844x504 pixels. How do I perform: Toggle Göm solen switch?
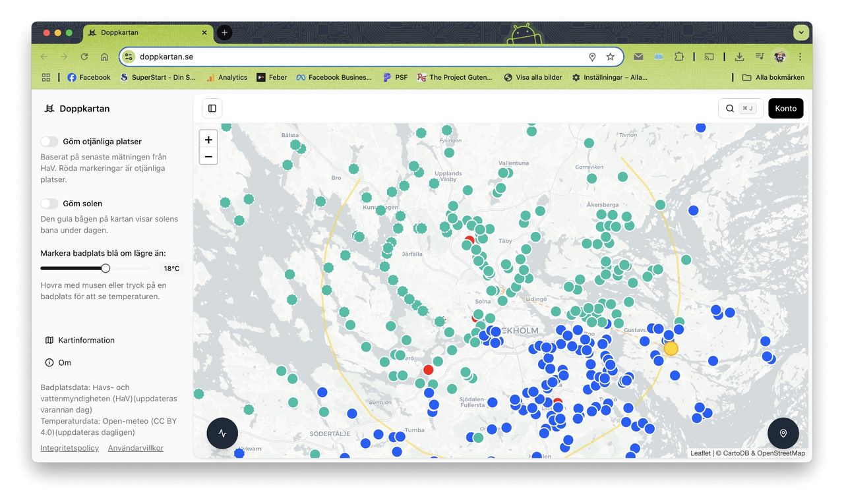click(x=49, y=204)
